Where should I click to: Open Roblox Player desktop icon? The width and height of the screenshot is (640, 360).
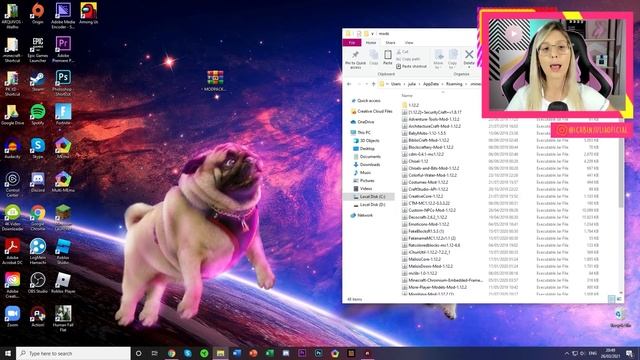(x=63, y=283)
